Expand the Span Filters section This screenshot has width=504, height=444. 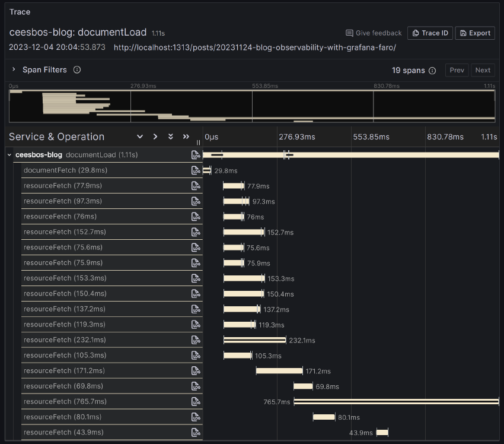coord(14,70)
